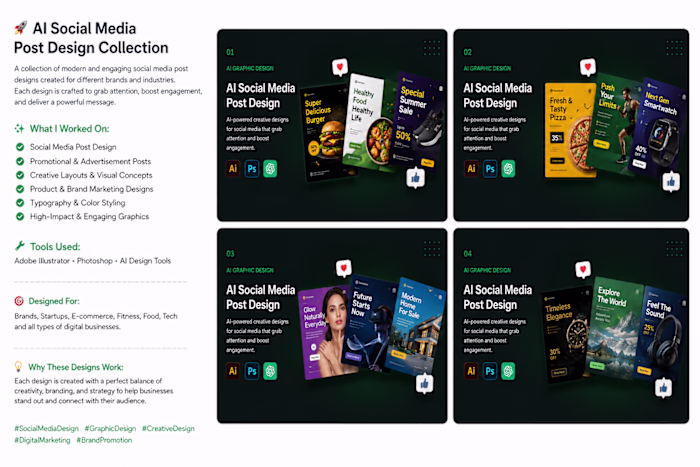
Task: Click the Illustrator Ai icon in card 02
Action: tap(471, 169)
